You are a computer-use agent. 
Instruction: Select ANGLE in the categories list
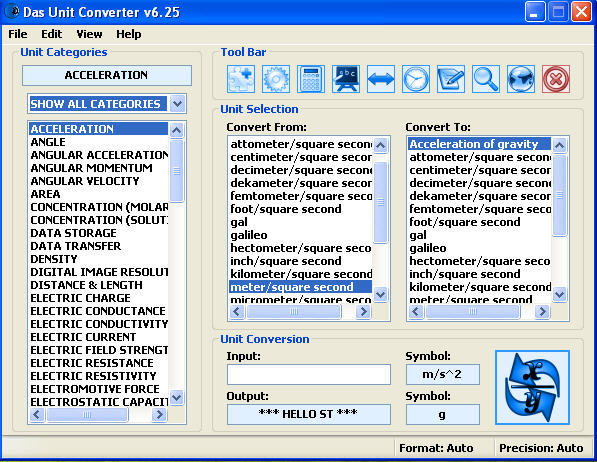point(99,142)
